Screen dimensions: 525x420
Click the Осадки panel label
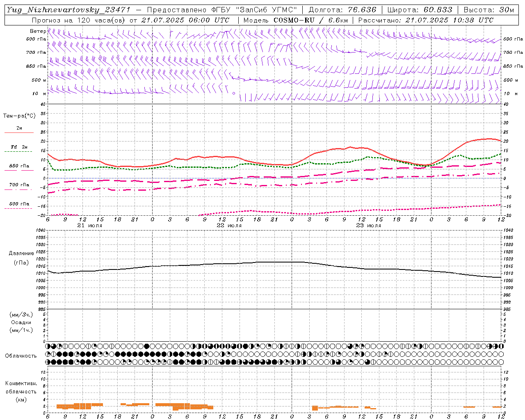[x=21, y=323]
